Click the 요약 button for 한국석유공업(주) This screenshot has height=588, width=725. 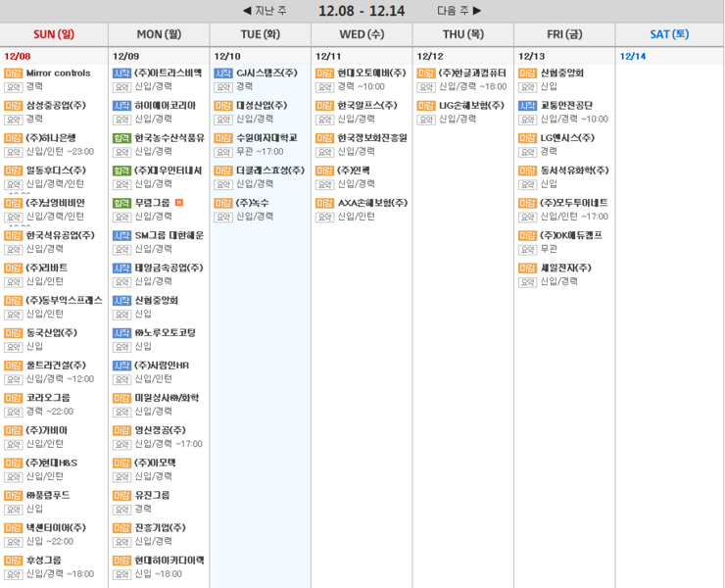[x=13, y=249]
